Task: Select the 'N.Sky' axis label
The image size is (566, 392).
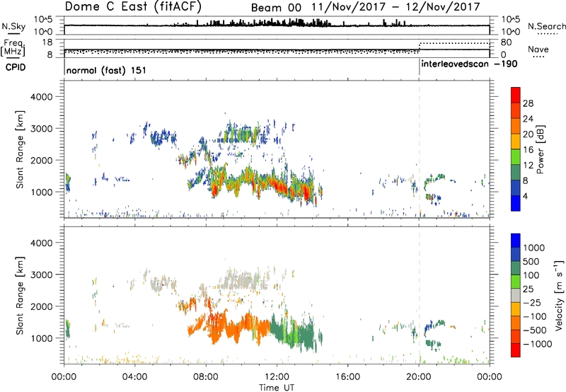Action: pos(13,26)
